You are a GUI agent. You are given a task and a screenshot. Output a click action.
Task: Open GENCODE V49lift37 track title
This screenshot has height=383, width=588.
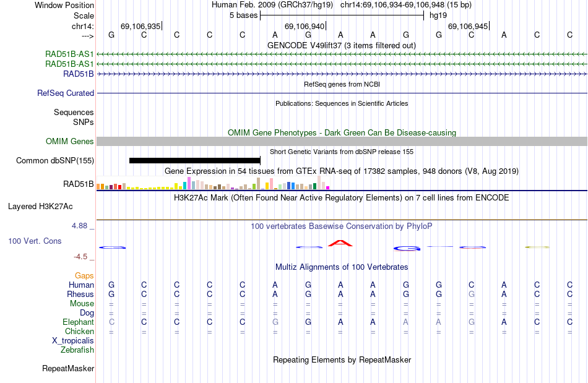pos(342,45)
